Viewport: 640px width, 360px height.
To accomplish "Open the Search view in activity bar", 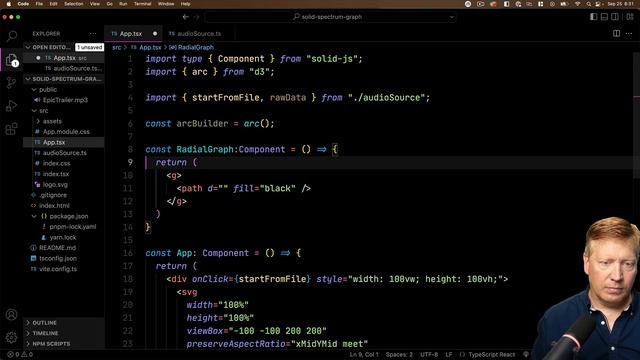I will 11,36.
